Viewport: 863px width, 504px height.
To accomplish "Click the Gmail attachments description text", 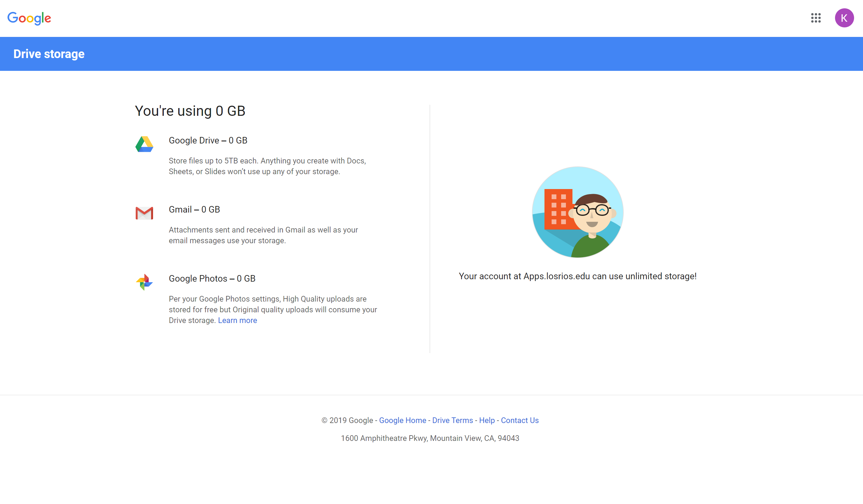I will coord(263,235).
